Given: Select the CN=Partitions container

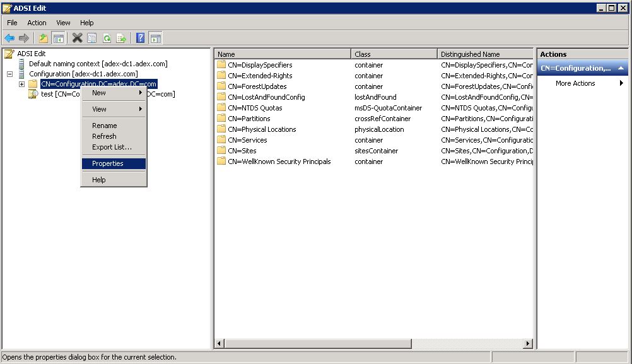Looking at the screenshot, I should [x=247, y=118].
